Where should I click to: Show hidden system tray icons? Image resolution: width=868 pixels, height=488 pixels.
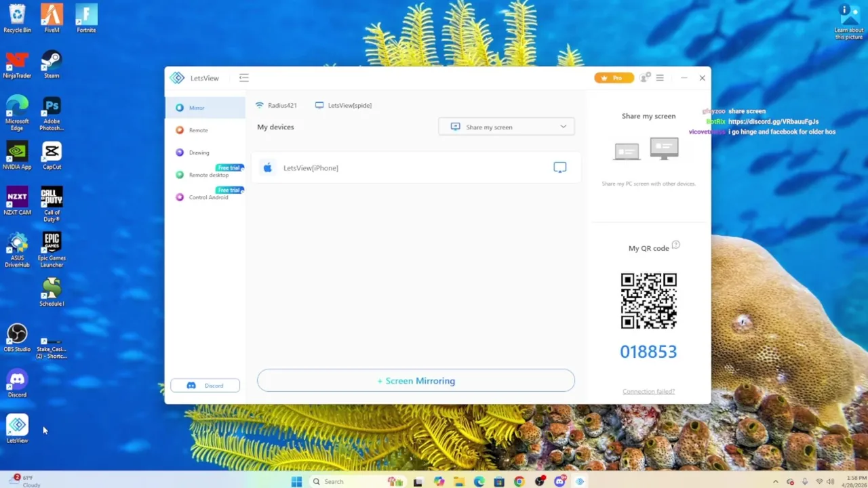tap(776, 481)
